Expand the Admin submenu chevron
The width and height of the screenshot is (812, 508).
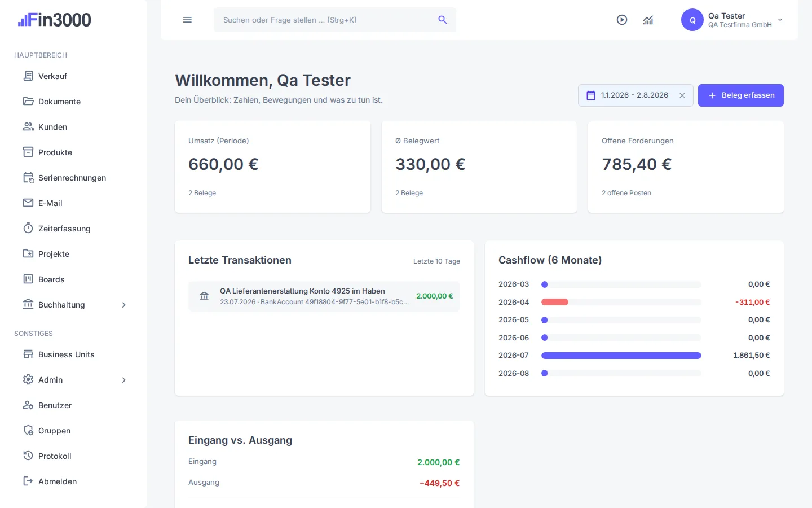pos(124,380)
